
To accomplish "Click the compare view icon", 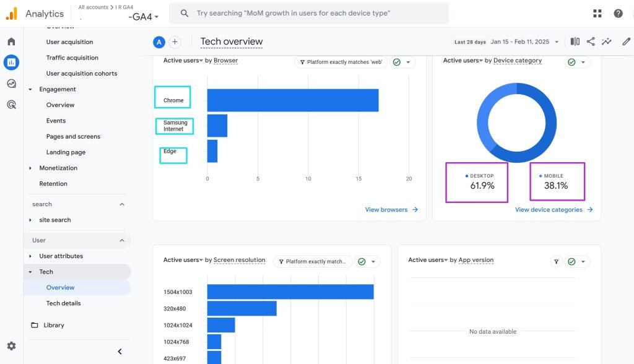I will pos(575,41).
